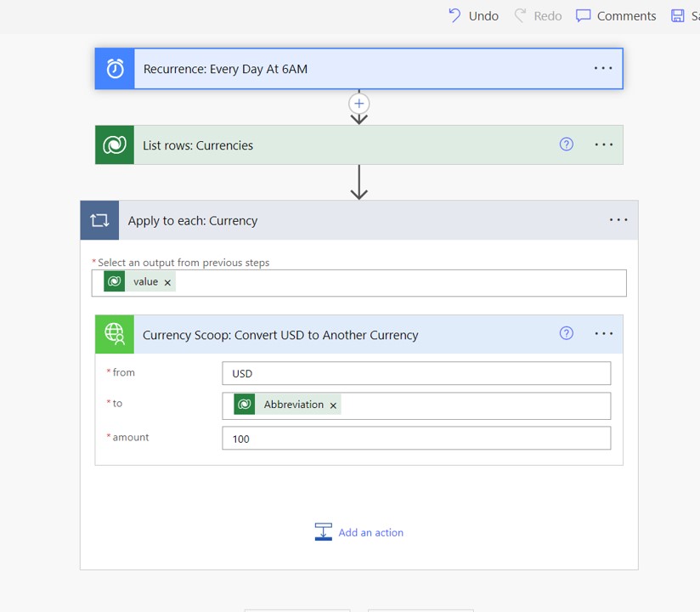Open help for List rows: Currencies
The height and width of the screenshot is (612, 700).
click(x=566, y=144)
